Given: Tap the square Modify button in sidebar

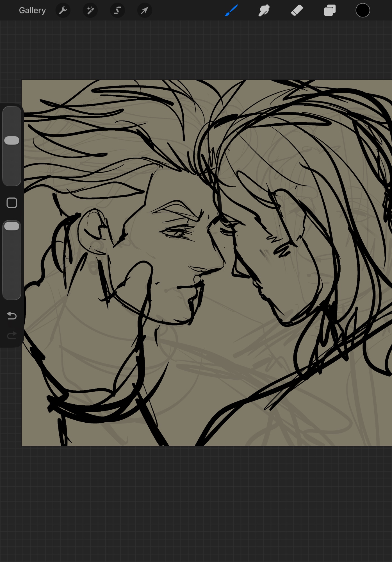Looking at the screenshot, I should 12,203.
